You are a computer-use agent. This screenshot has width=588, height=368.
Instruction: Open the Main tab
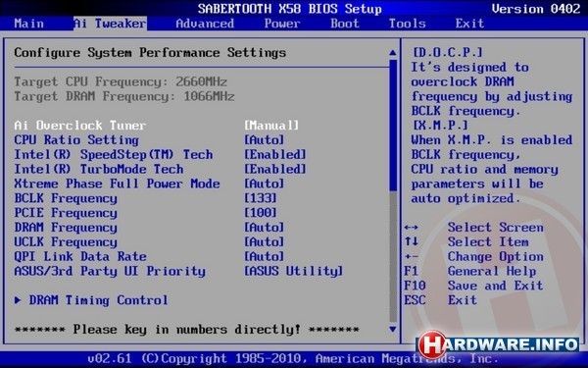(x=28, y=24)
